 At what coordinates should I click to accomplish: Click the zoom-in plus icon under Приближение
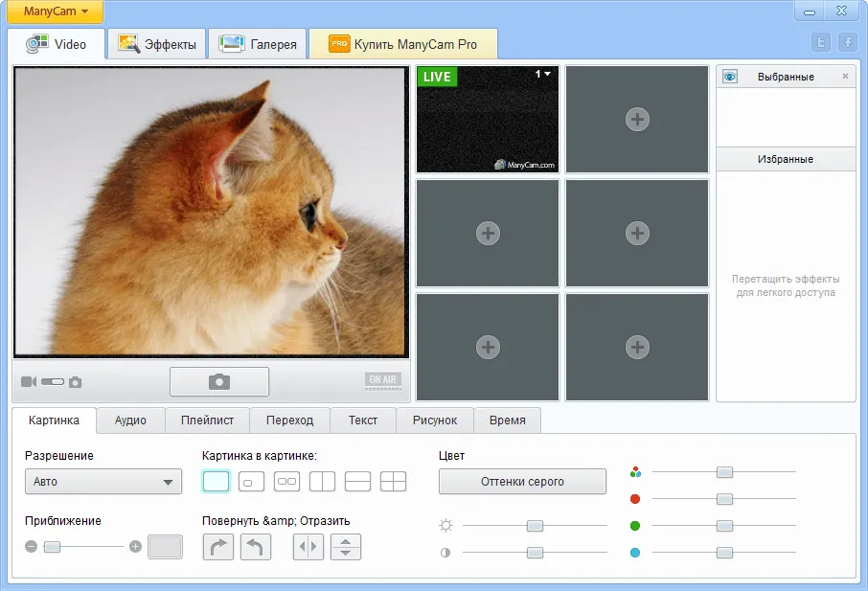[x=136, y=547]
